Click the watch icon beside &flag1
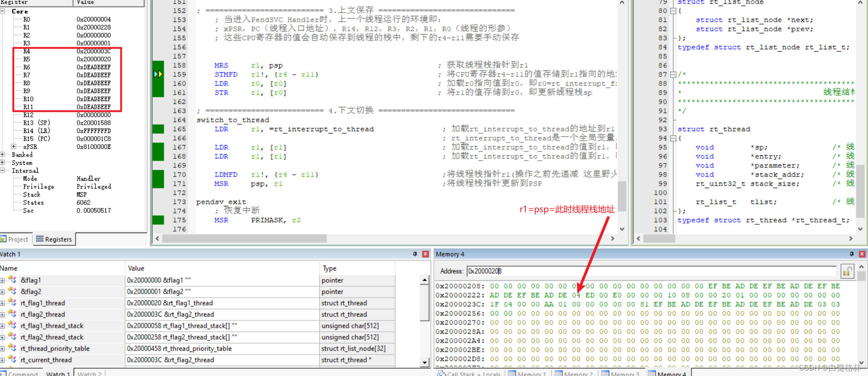 tap(12, 280)
